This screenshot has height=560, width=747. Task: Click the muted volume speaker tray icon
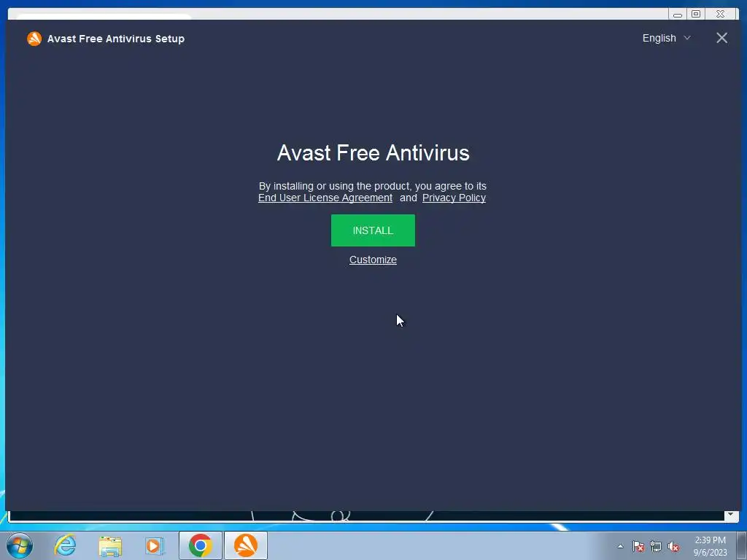click(x=673, y=546)
